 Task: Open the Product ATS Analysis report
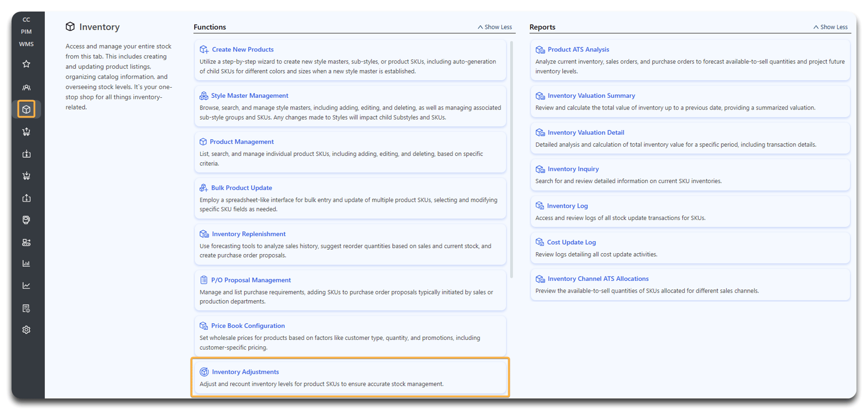(578, 49)
